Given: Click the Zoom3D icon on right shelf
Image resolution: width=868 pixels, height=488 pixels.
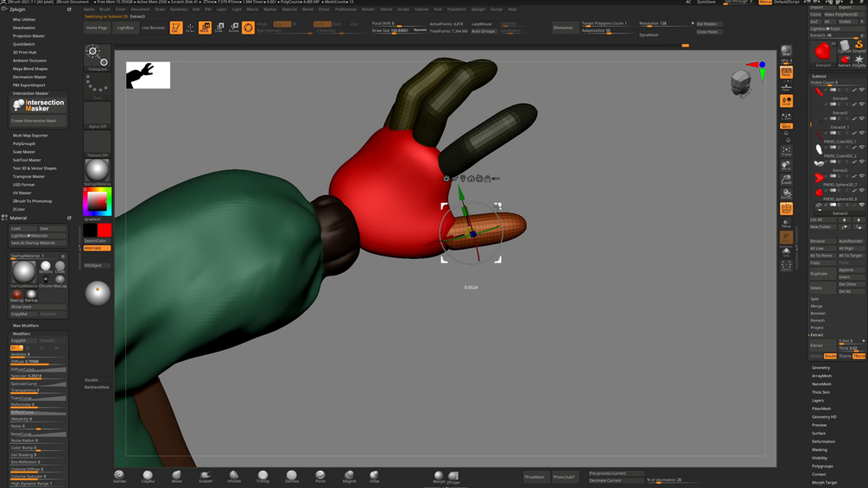Looking at the screenshot, I should click(786, 180).
